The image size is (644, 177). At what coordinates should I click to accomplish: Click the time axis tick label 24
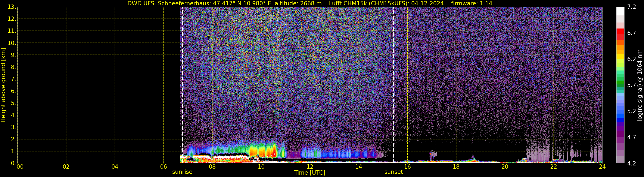coord(602,167)
